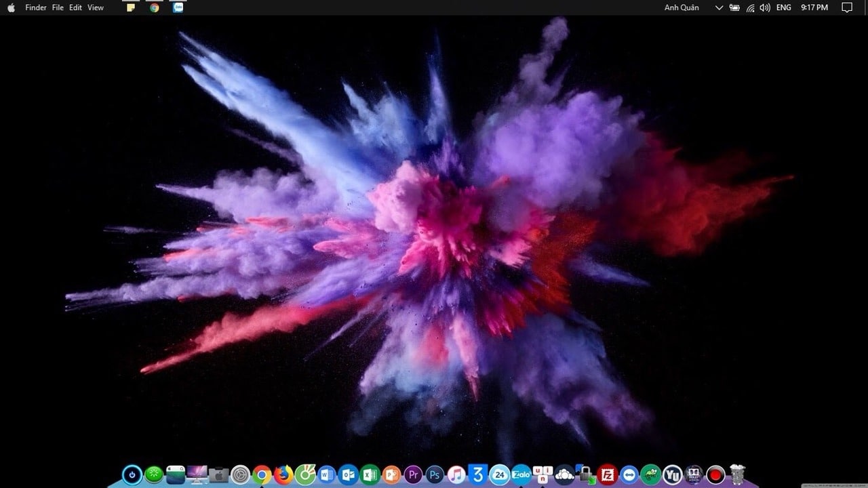The width and height of the screenshot is (868, 488).
Task: Launch FileZilla from the dock
Action: (x=608, y=475)
